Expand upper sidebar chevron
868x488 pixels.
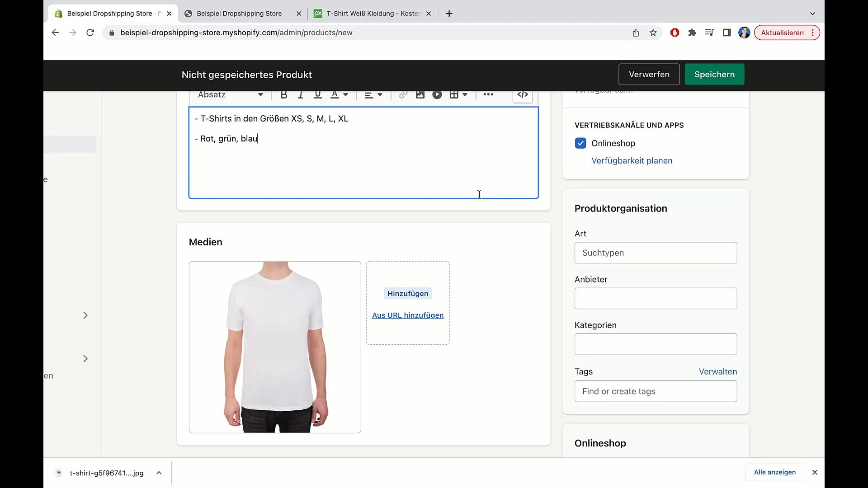pos(85,315)
